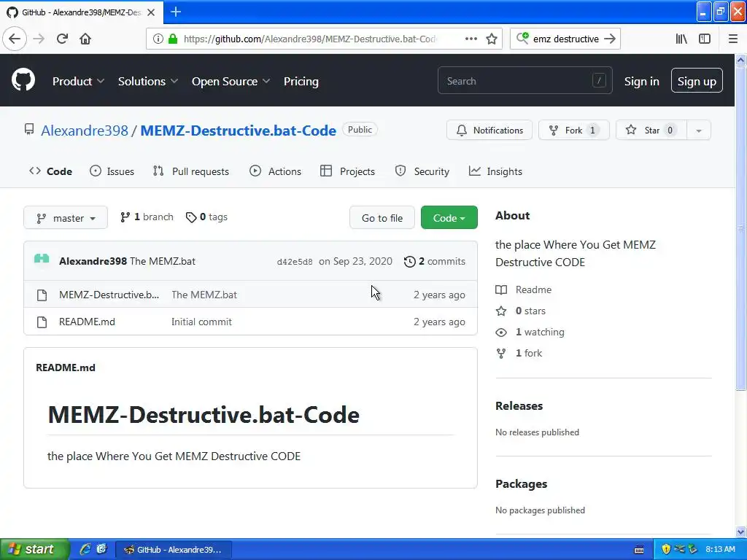Expand the Solutions menu
This screenshot has width=747, height=560.
147,82
